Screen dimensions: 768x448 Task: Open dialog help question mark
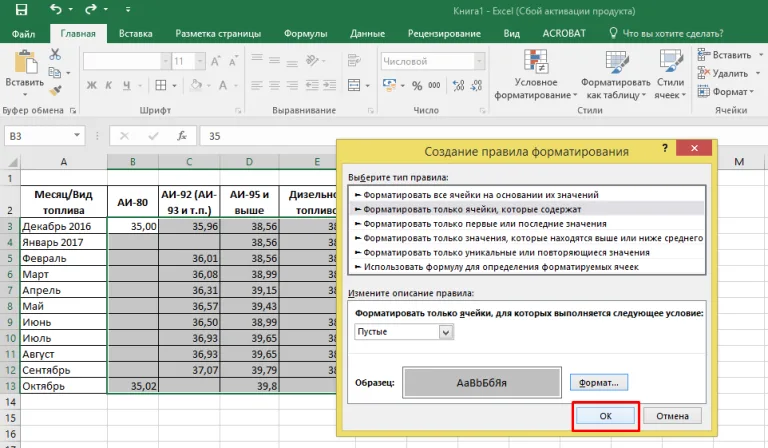tap(665, 147)
